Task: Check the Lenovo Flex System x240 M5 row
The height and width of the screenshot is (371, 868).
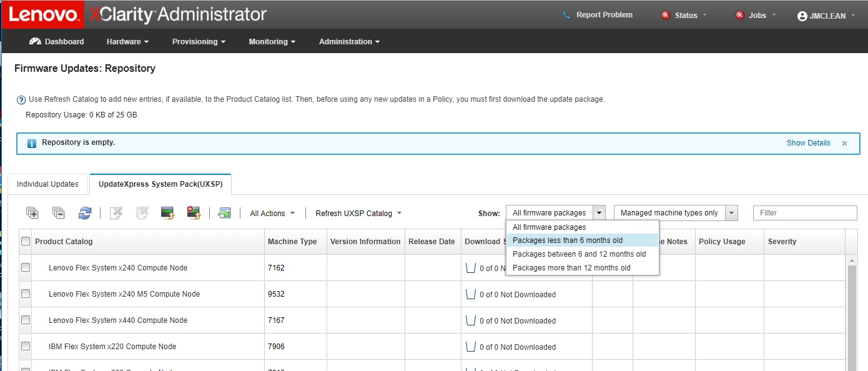Action: [26, 294]
